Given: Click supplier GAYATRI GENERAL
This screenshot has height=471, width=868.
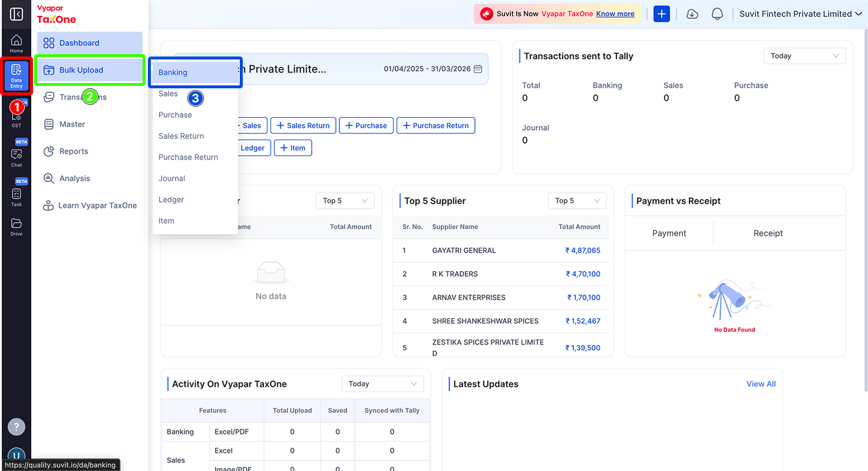Looking at the screenshot, I should point(464,250).
